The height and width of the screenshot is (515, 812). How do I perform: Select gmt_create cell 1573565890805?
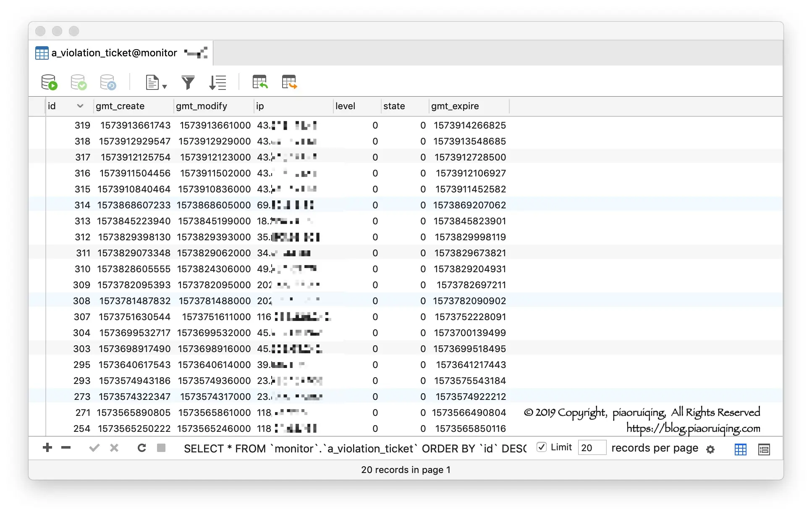134,413
